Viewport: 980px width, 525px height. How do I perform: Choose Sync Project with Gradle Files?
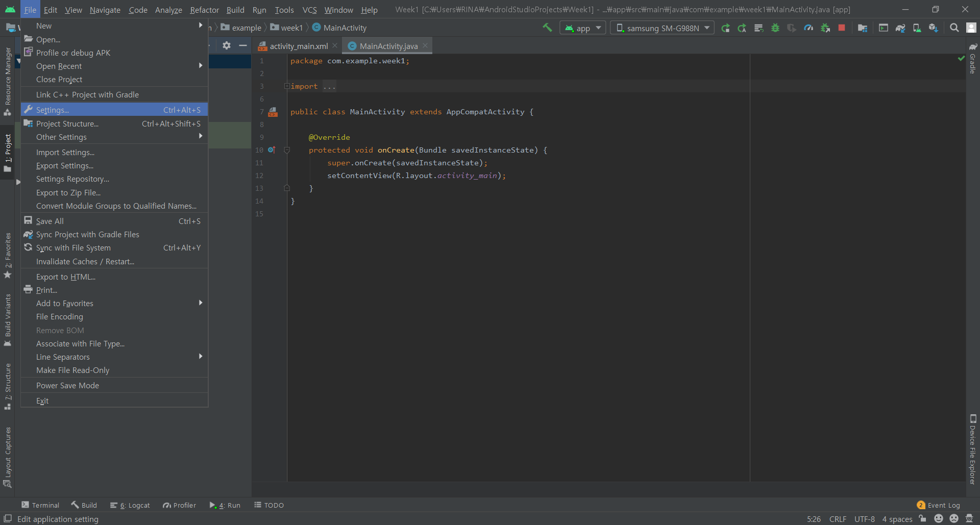pos(114,234)
